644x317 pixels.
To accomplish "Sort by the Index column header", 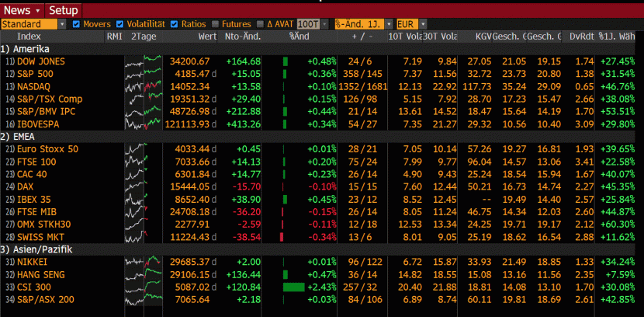I will (29, 37).
